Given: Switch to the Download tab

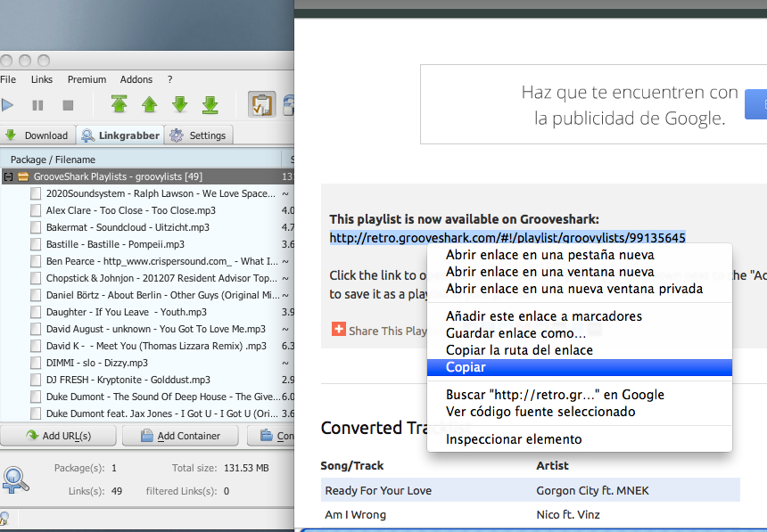Looking at the screenshot, I should click(37, 135).
